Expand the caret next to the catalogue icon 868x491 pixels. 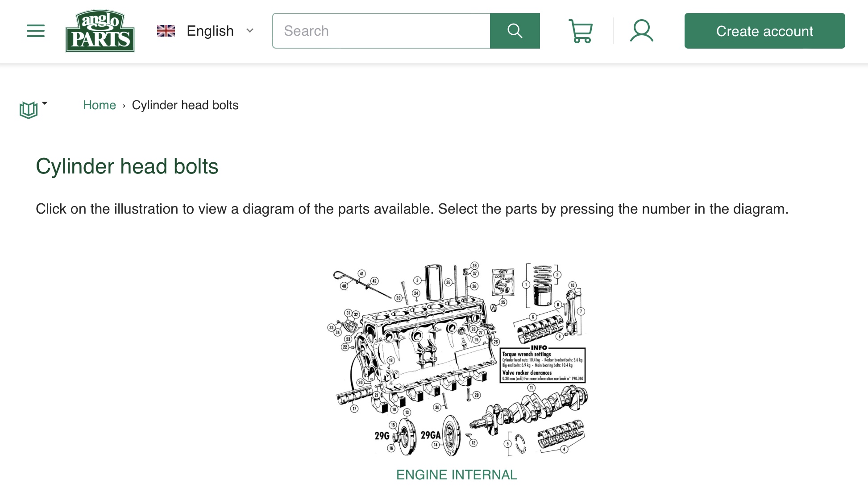(45, 103)
